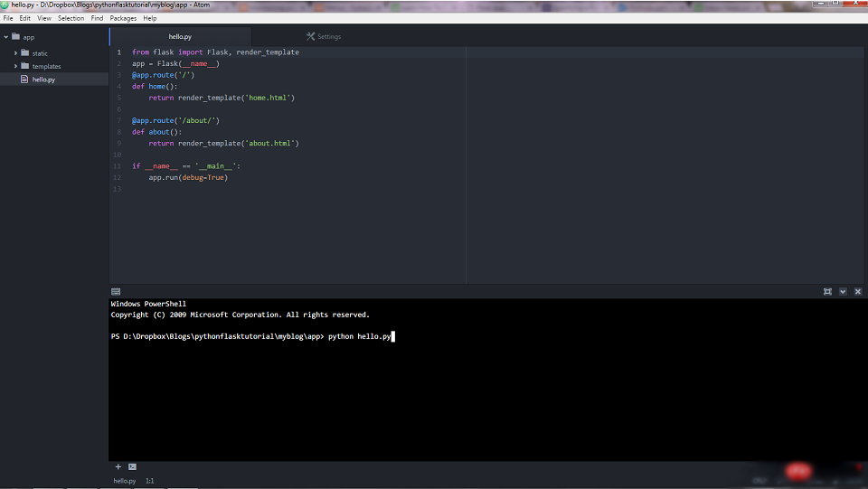868x489 pixels.
Task: Click cursor position 1:1 in status bar
Action: pos(149,481)
